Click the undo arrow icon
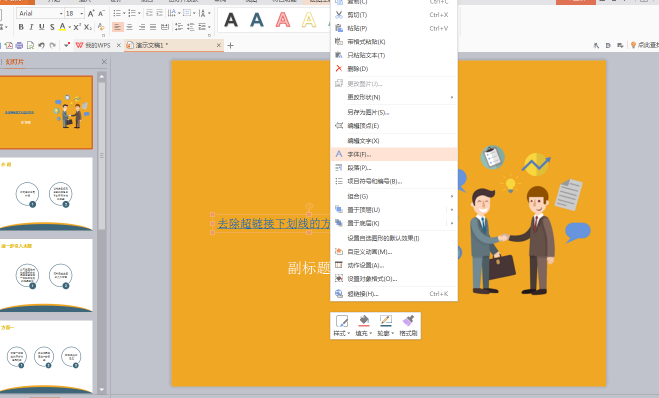The height and width of the screenshot is (398, 659). tap(41, 45)
